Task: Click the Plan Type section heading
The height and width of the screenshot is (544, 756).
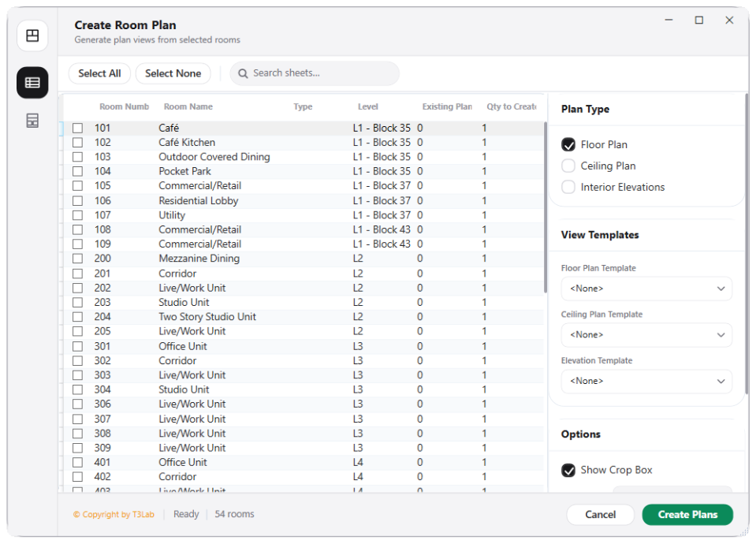Action: click(585, 110)
